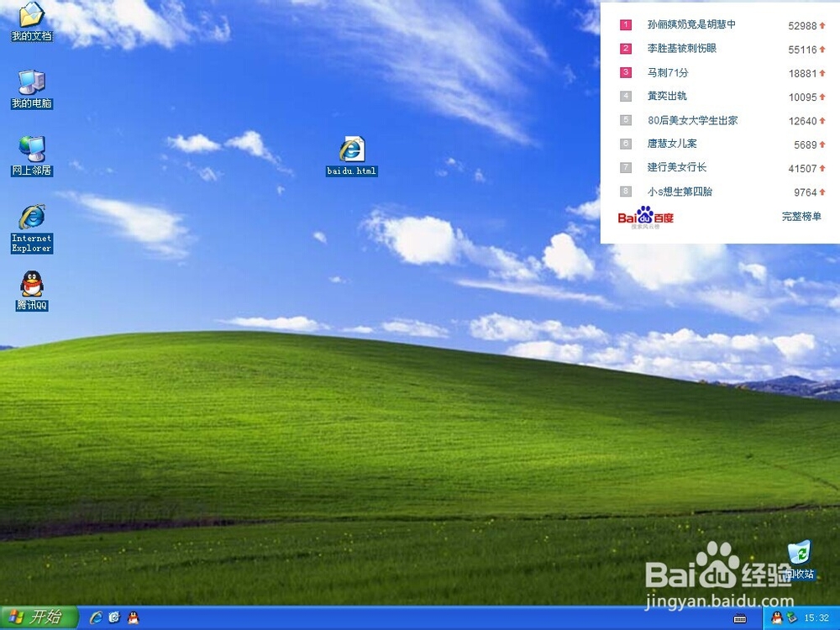Image resolution: width=840 pixels, height=630 pixels.
Task: Open trending topic 孙俪姨奶竟是胡慧中
Action: (691, 24)
